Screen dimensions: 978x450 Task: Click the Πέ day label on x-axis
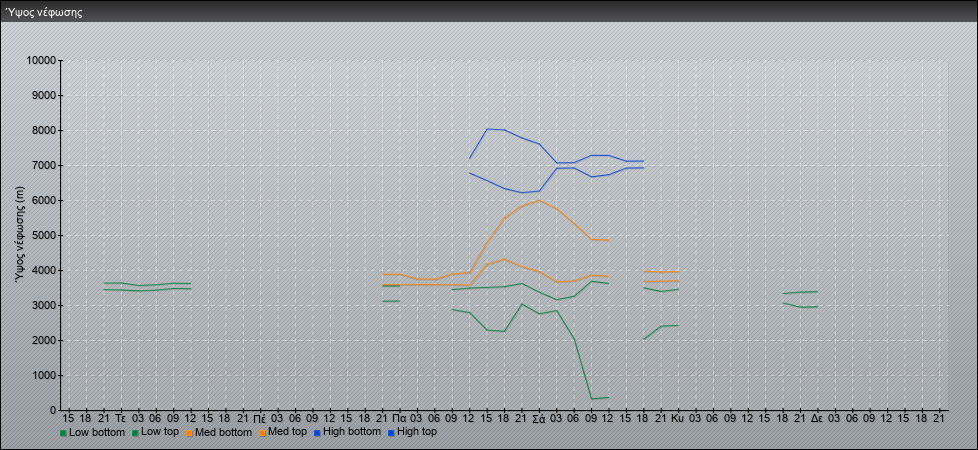click(260, 418)
